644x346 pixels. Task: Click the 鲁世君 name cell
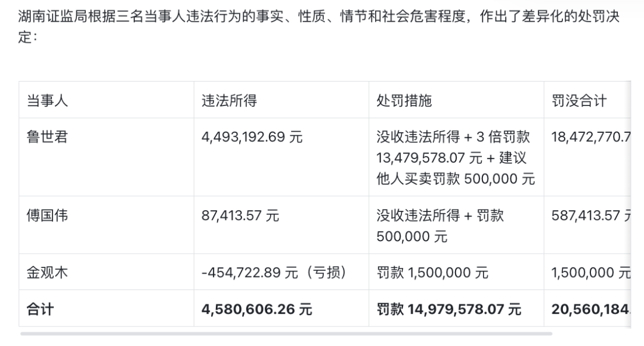[x=47, y=137]
